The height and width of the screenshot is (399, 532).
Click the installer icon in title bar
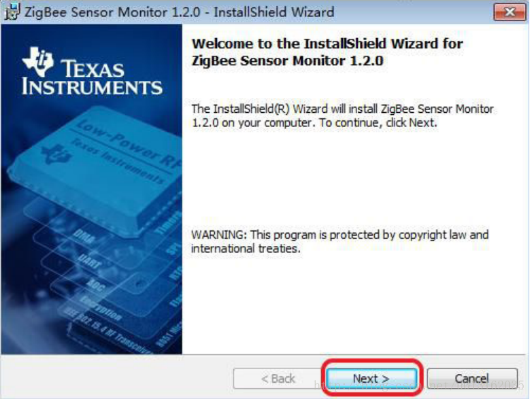(x=12, y=12)
